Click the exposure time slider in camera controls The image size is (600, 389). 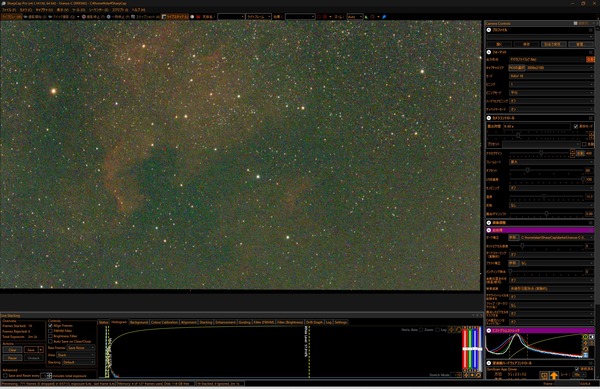click(x=538, y=135)
